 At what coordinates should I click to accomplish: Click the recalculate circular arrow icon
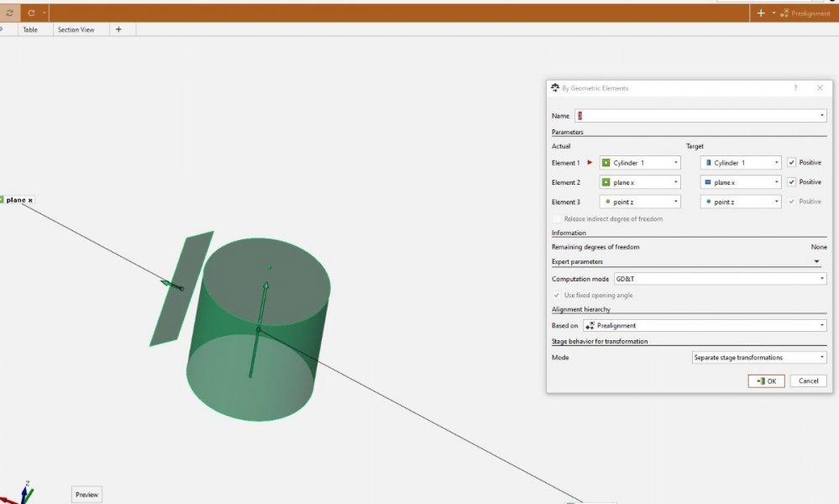point(31,13)
